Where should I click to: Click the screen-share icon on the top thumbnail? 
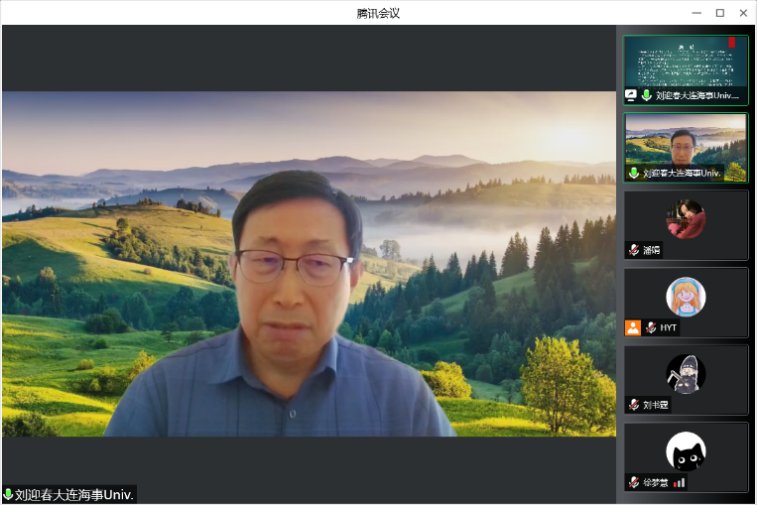pos(631,95)
